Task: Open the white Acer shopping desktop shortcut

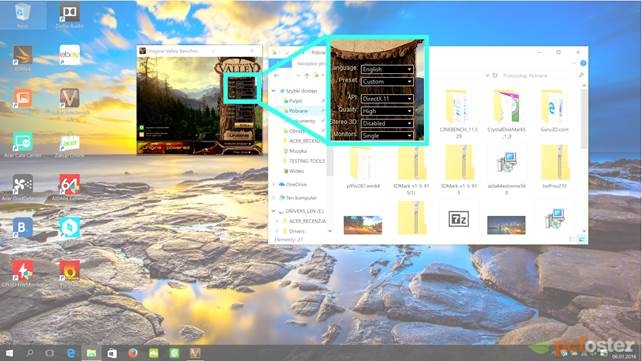Action: (69, 144)
